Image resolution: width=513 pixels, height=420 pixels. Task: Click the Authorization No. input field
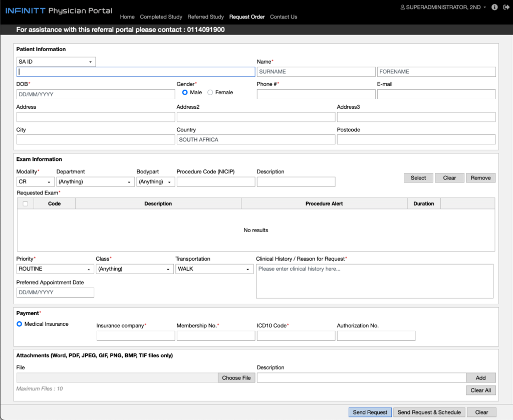tap(376, 336)
